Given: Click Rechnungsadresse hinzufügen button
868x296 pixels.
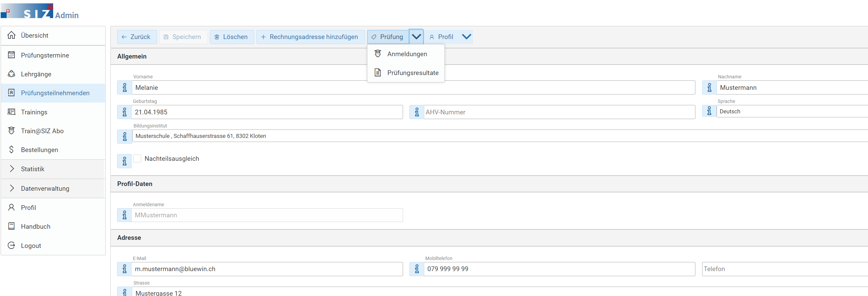Looking at the screenshot, I should coord(310,37).
